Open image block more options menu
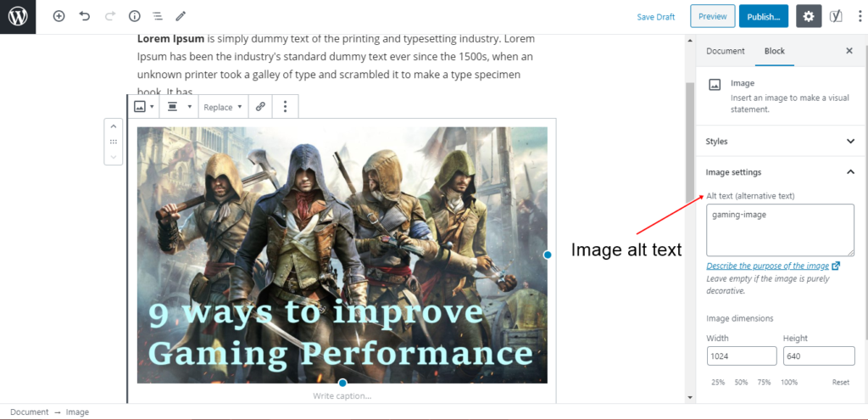Image resolution: width=868 pixels, height=420 pixels. coord(285,107)
